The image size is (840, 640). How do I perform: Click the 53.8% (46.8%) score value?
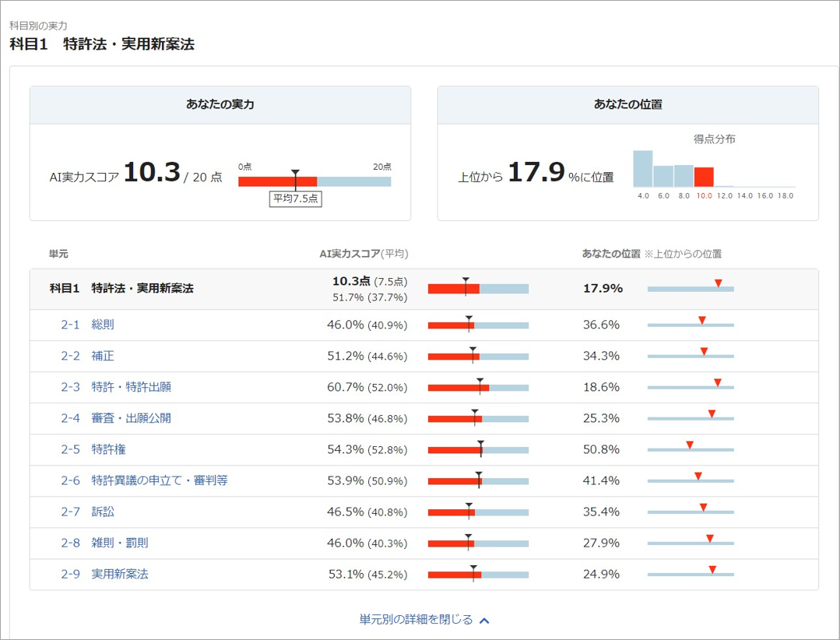tap(367, 418)
